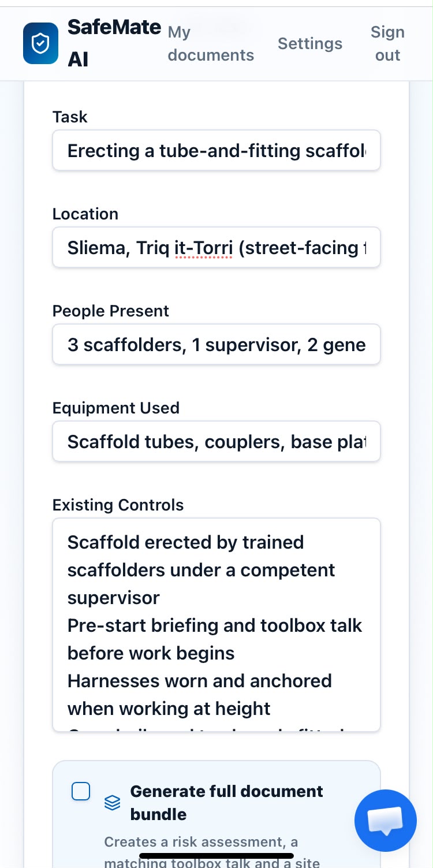This screenshot has width=433, height=868.
Task: Click the Generate full document bundle label
Action: [x=226, y=803]
